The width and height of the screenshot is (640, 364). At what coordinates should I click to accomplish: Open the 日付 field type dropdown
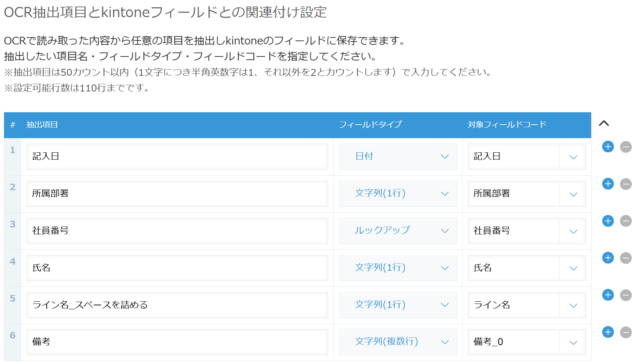(398, 157)
